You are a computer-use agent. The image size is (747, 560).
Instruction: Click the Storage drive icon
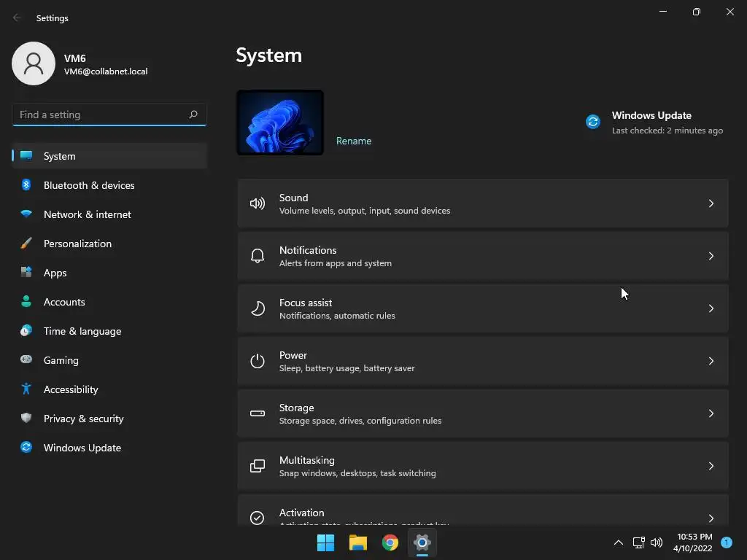click(x=258, y=413)
